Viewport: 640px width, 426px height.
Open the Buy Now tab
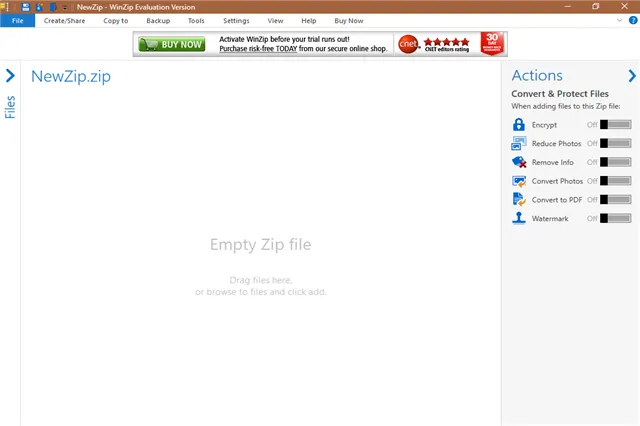click(x=349, y=21)
